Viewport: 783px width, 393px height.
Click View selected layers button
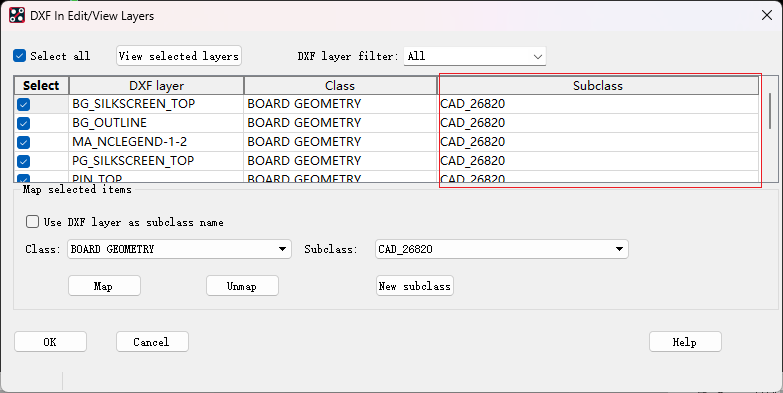click(x=179, y=56)
